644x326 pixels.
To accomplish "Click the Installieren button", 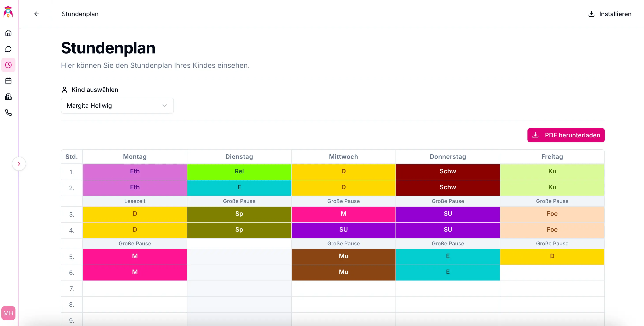I will click(x=610, y=14).
